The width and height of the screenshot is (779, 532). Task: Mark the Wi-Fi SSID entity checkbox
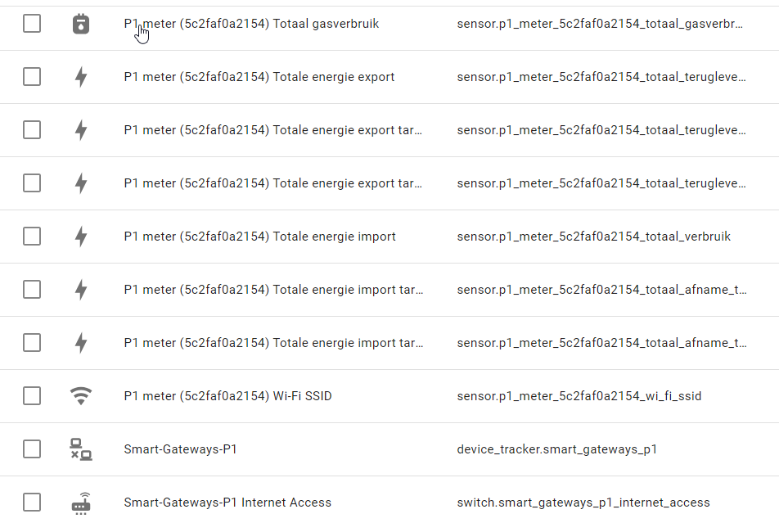pyautogui.click(x=32, y=396)
